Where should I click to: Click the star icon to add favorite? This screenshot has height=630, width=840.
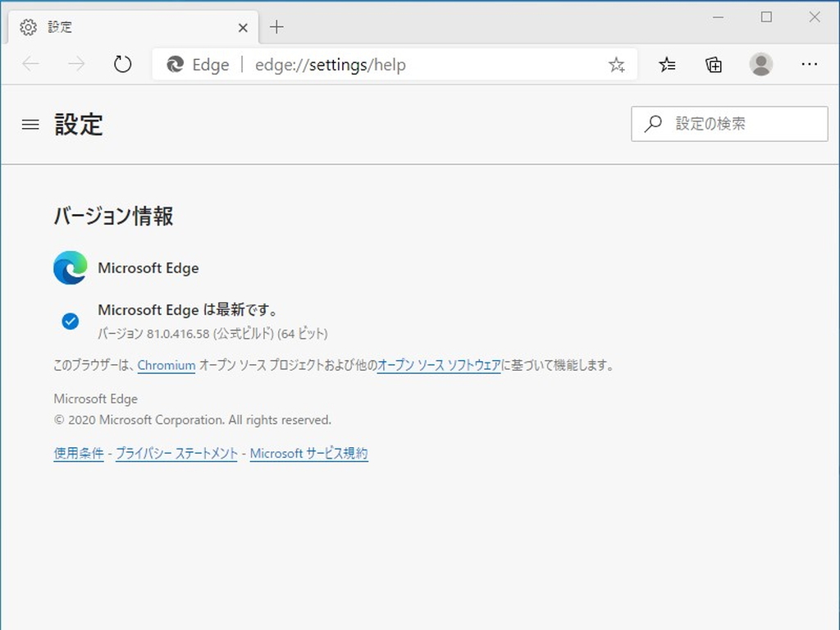[616, 64]
